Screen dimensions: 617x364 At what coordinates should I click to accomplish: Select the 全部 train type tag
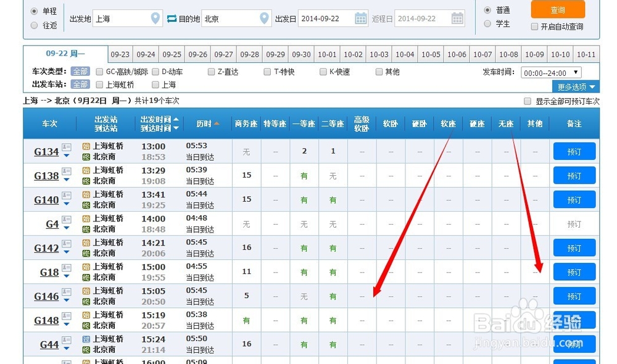point(80,71)
